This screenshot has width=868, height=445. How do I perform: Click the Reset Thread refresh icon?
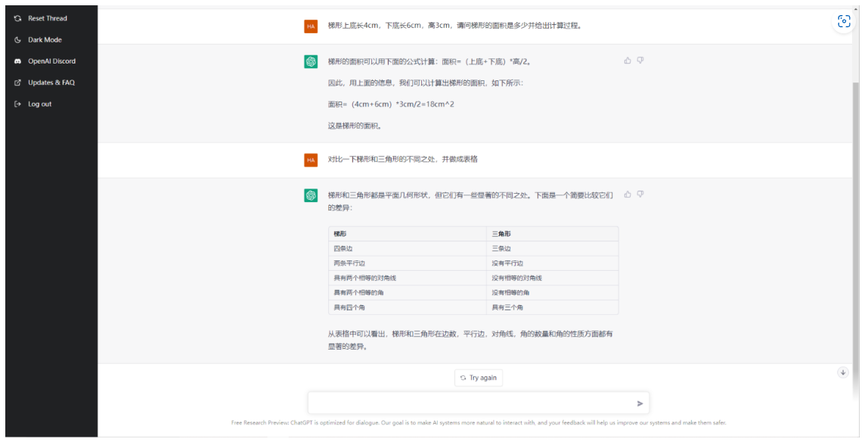17,18
